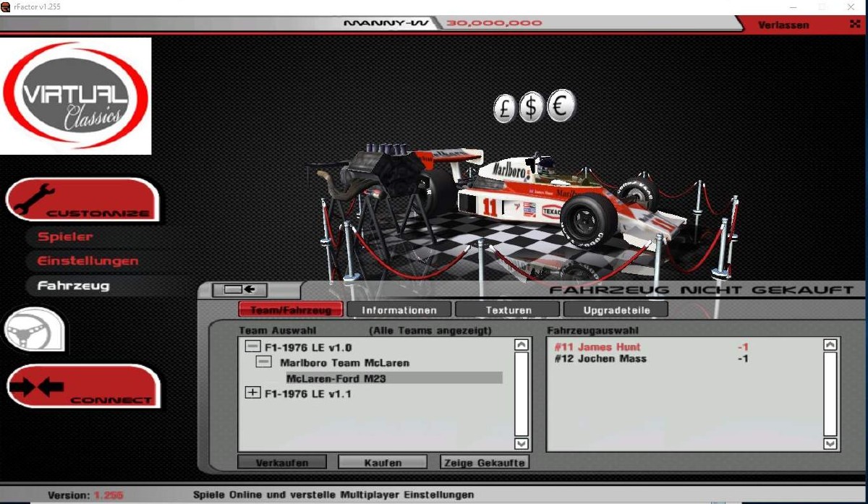The width and height of the screenshot is (868, 504).
Task: Open the Upgradeteile tab
Action: 616,310
